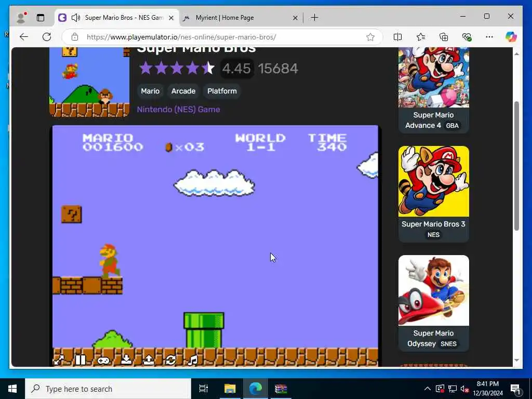This screenshot has height=399, width=532.
Task: Select the Arcade category tag
Action: (183, 91)
